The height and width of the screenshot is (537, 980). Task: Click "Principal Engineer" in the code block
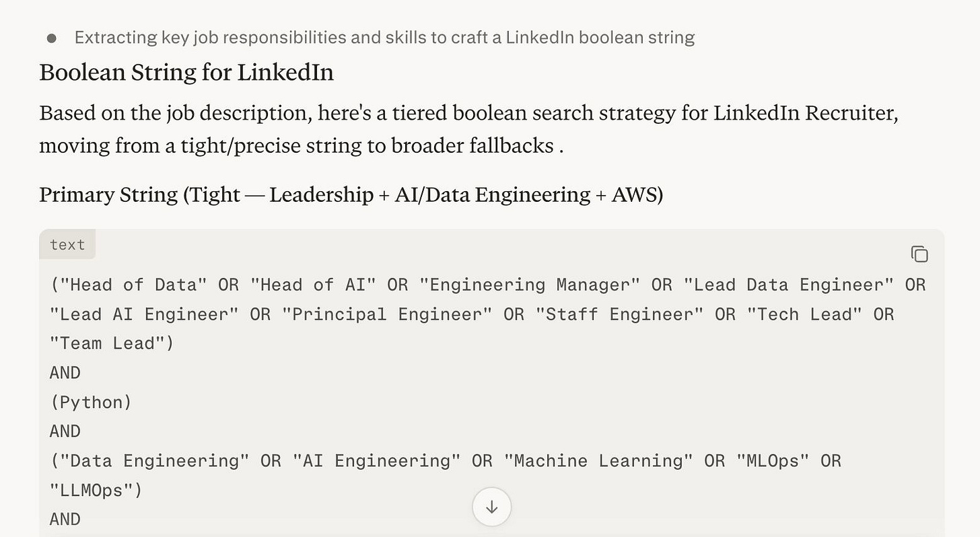[x=387, y=314]
